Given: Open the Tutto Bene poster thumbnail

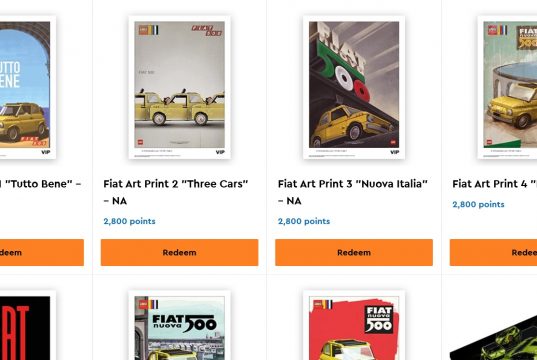Looking at the screenshot, I should pos(28,87).
